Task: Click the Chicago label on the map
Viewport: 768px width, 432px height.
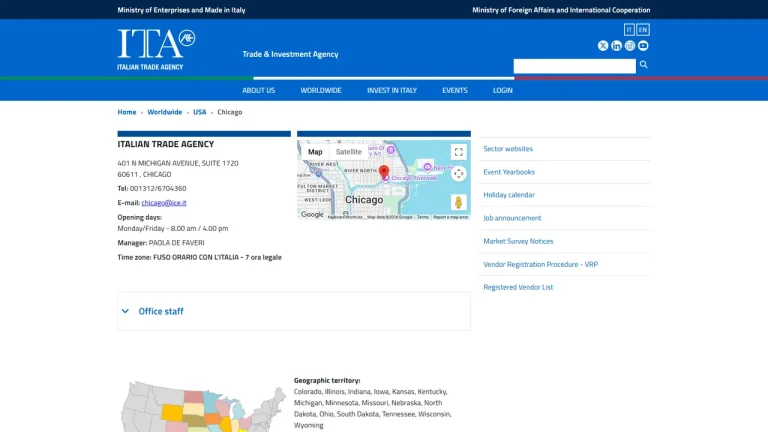Action: [x=364, y=200]
